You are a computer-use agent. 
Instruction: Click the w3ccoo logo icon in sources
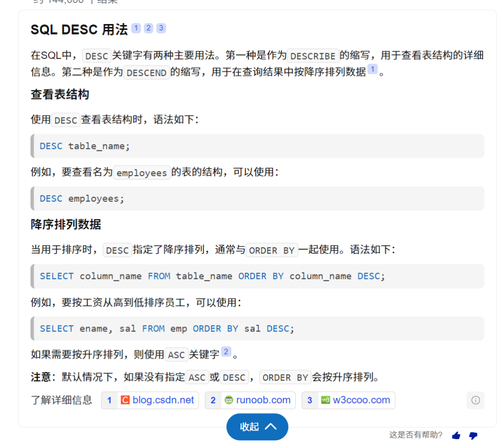tap(325, 400)
